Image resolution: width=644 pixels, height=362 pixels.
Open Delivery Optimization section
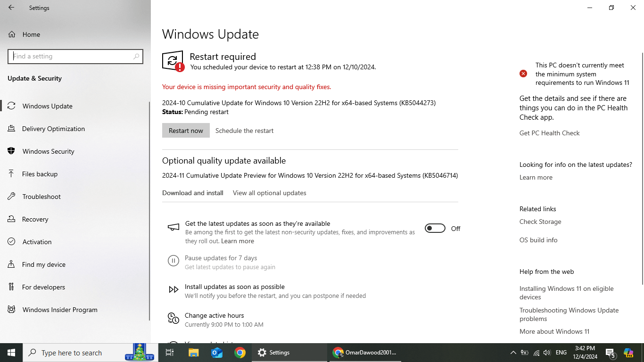click(x=75, y=129)
